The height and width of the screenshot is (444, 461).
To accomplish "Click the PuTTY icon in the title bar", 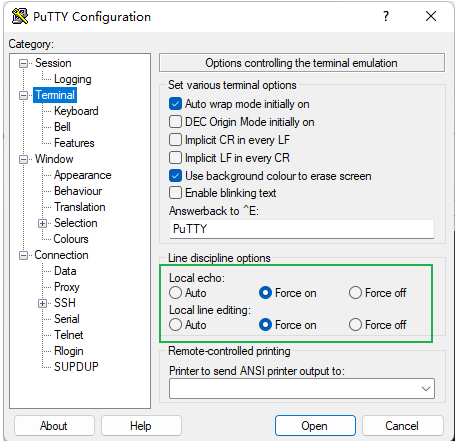I will click(20, 16).
